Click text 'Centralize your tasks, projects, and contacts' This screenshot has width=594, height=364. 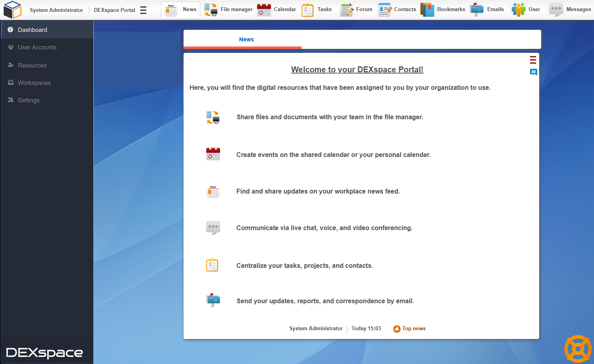304,266
